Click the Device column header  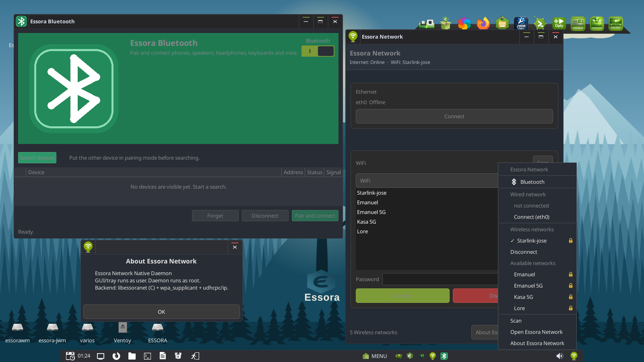click(x=154, y=172)
